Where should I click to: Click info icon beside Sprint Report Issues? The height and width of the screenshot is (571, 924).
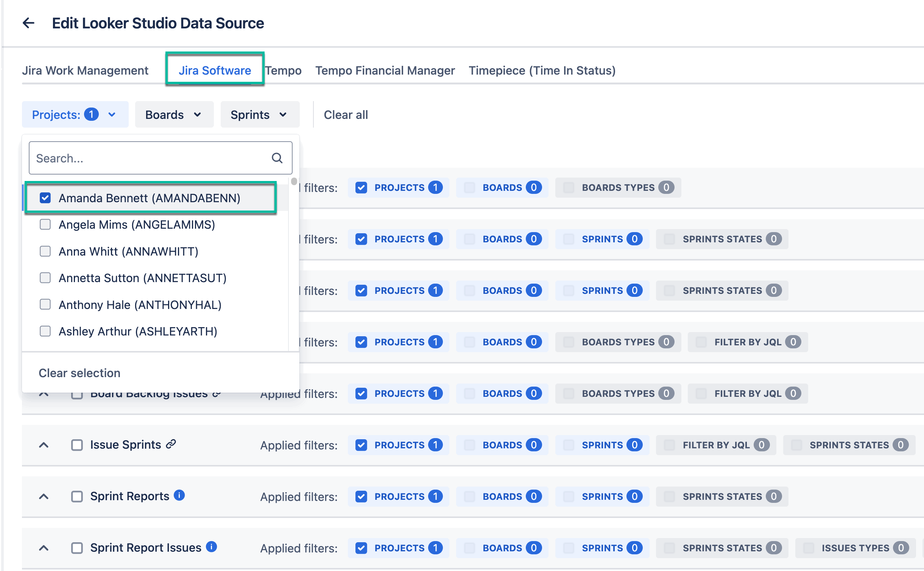pos(211,547)
